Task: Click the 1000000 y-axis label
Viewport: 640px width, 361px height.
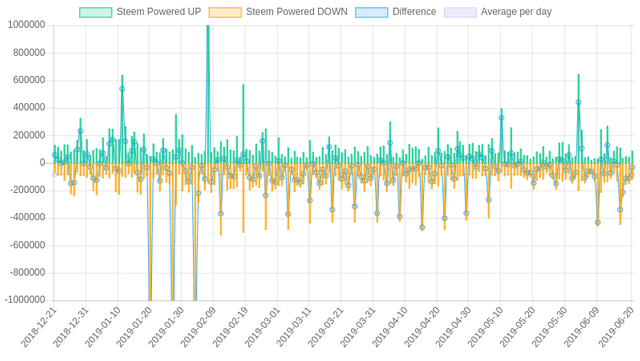Action: [27, 25]
